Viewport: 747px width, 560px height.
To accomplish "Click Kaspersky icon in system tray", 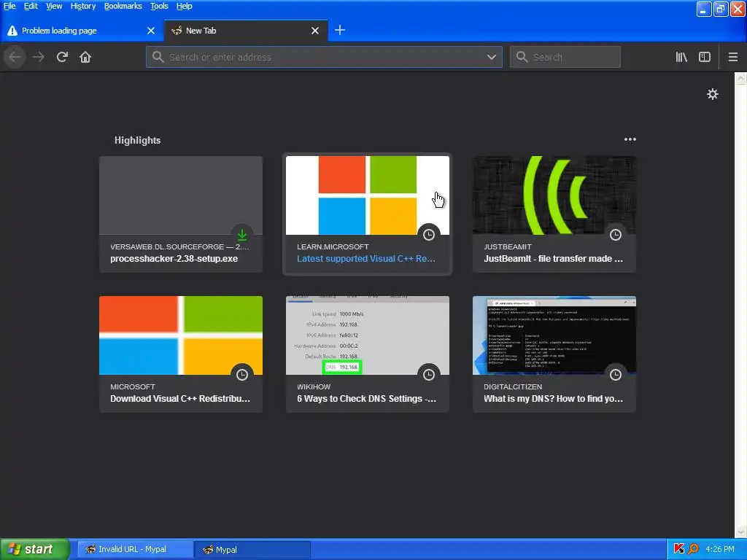I will click(679, 549).
